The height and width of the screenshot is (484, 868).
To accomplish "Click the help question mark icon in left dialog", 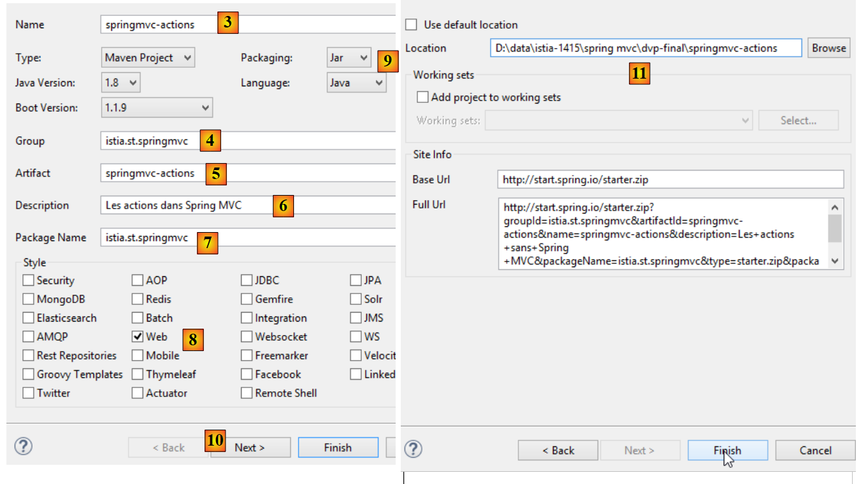I will (x=23, y=446).
